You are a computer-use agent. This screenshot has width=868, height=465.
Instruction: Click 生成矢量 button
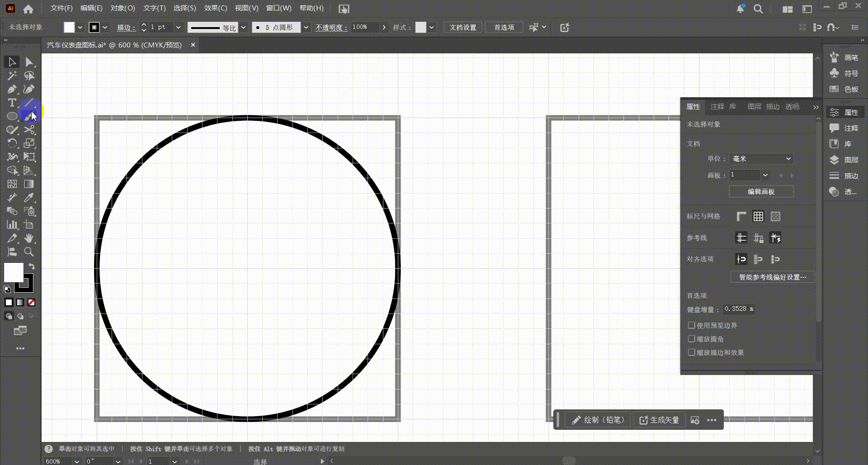point(659,420)
